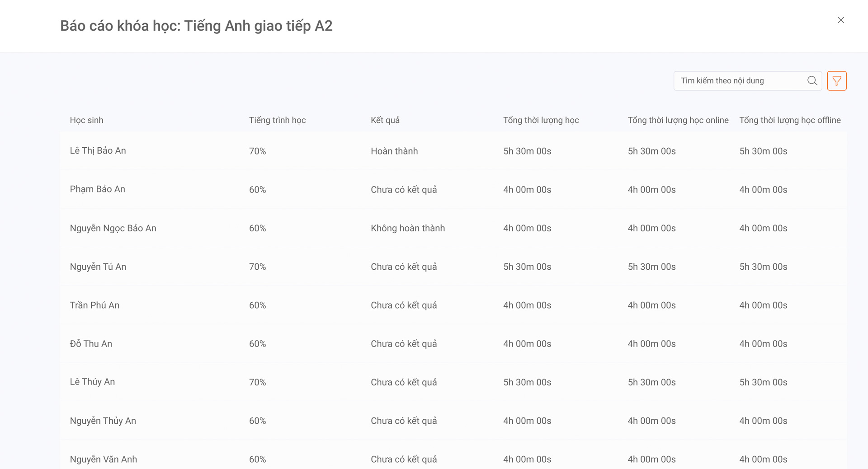Screen dimensions: 868x469
Task: Click the Trần Phú An row
Action: point(94,305)
